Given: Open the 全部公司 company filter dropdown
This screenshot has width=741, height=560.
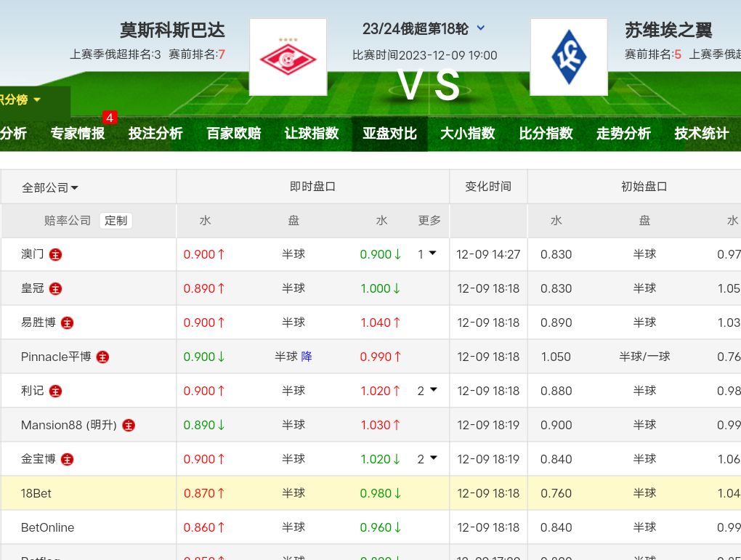Looking at the screenshot, I should point(50,187).
